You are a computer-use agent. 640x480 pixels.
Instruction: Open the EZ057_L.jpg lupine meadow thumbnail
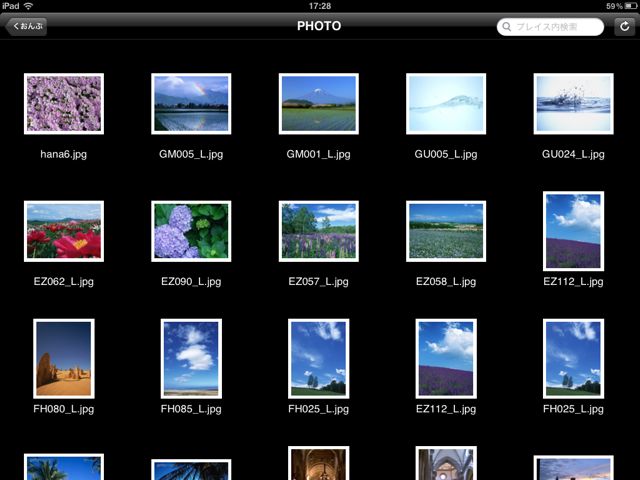[x=318, y=231]
